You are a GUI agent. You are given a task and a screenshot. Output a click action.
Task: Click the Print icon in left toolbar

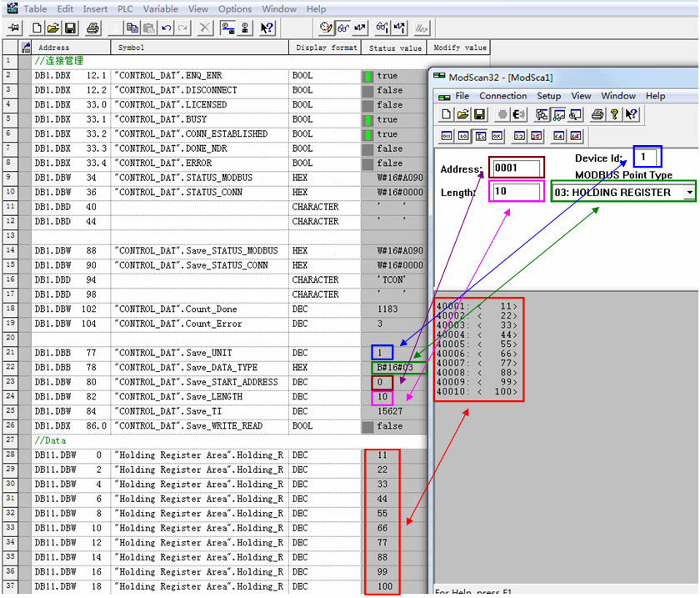click(92, 28)
